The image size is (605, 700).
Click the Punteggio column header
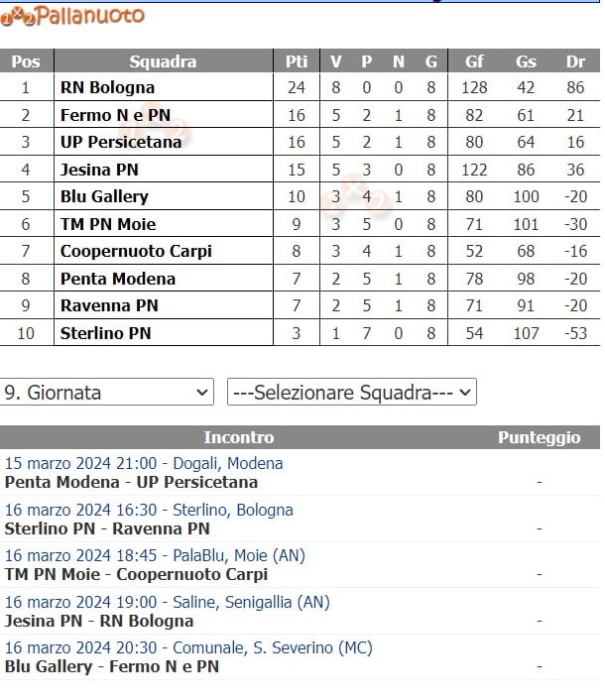539,437
